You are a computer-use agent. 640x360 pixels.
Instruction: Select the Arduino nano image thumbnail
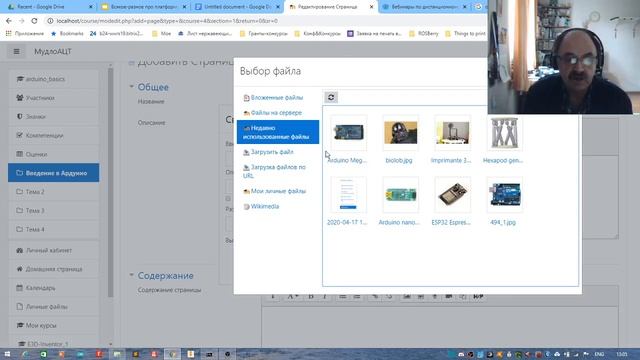(x=400, y=195)
